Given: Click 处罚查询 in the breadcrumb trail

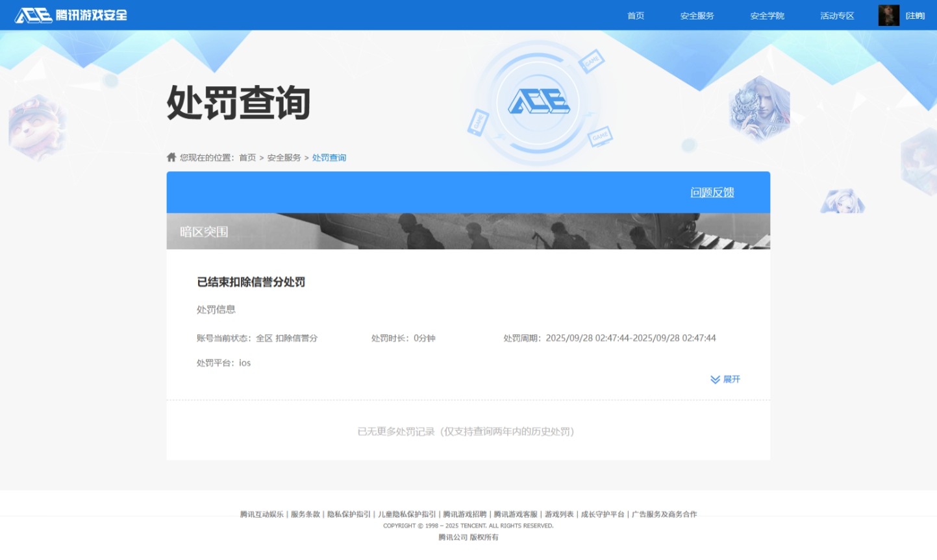Looking at the screenshot, I should (329, 158).
